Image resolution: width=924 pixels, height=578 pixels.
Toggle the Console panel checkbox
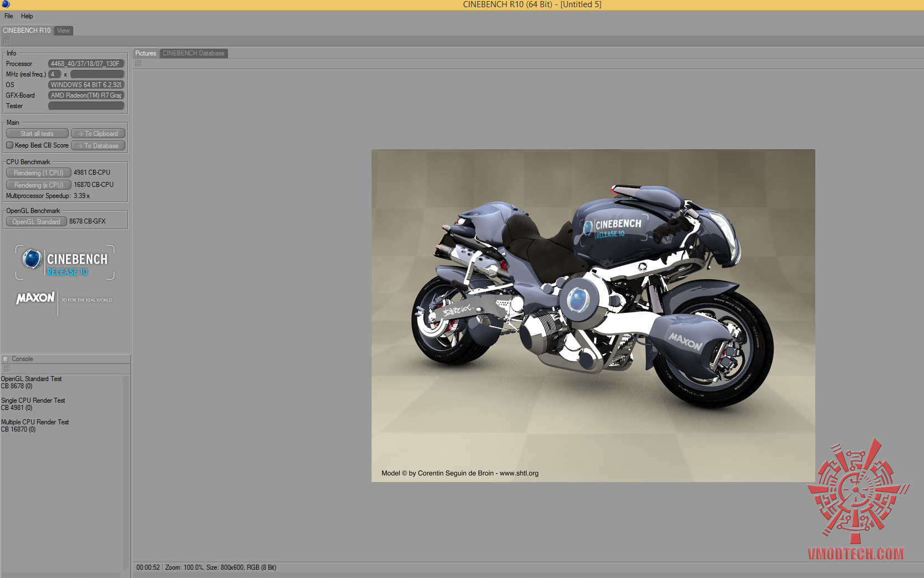(x=6, y=359)
